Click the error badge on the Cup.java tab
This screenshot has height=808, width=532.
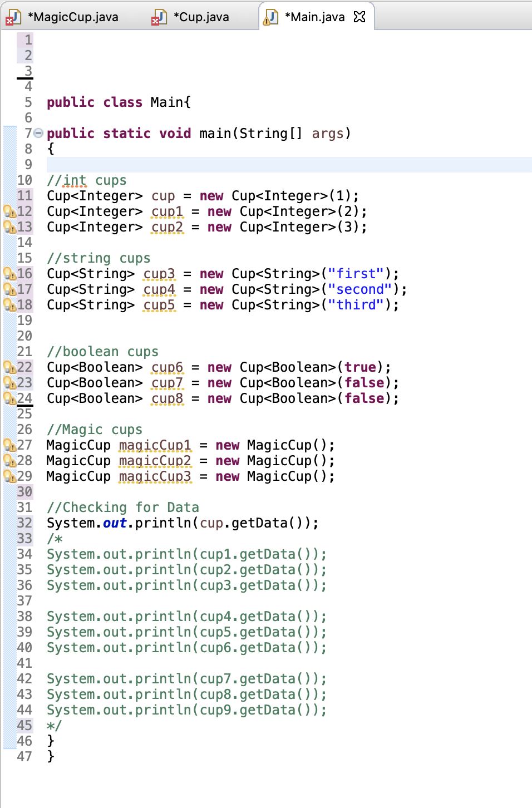point(156,22)
